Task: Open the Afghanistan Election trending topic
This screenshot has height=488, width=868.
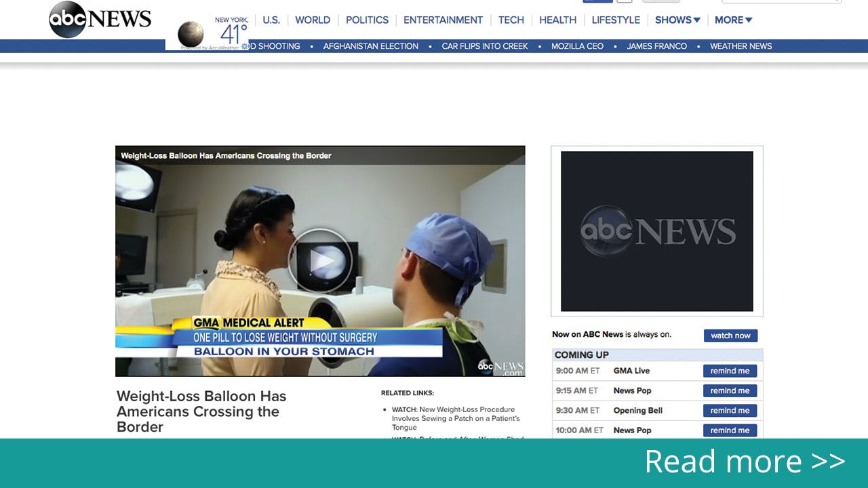Action: click(371, 46)
